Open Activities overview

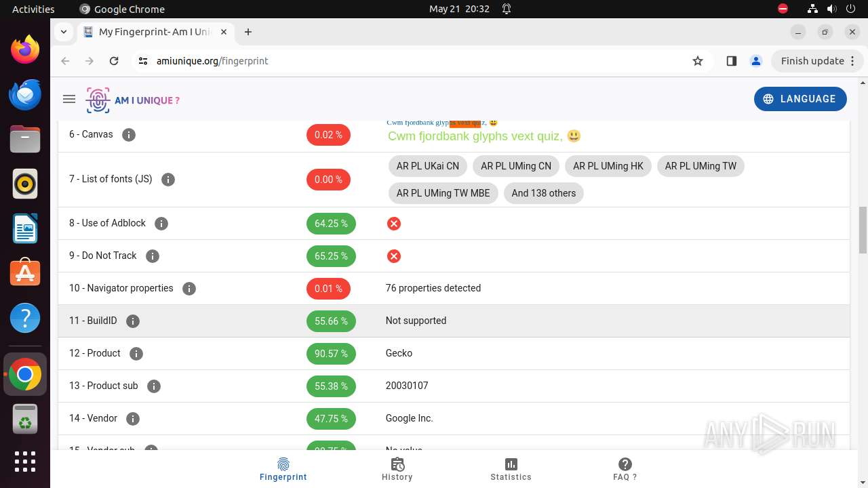(33, 9)
